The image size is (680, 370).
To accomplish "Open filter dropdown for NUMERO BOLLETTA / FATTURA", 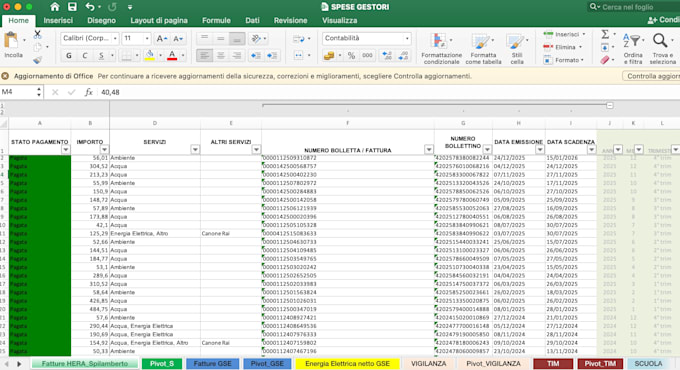I will point(429,150).
